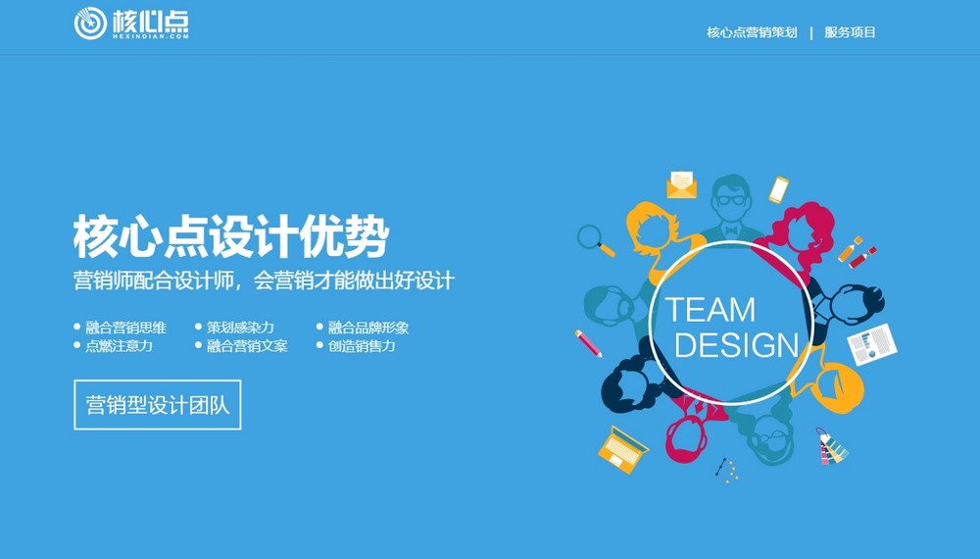Click the smartphone icon in the illustration

click(778, 189)
